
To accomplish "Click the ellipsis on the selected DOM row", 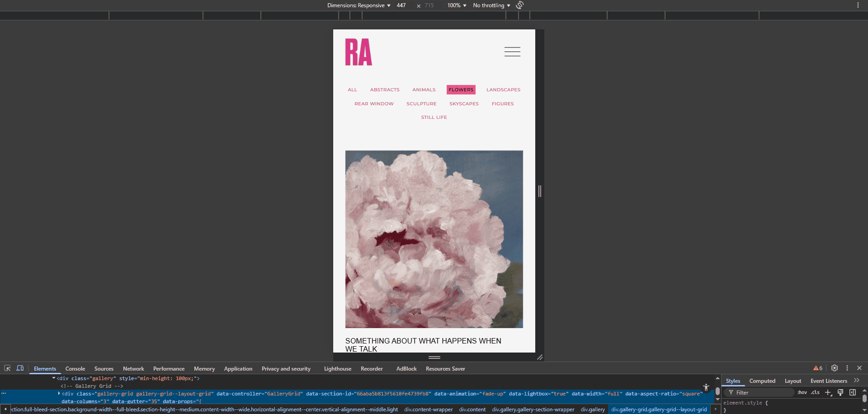I will coord(4,394).
